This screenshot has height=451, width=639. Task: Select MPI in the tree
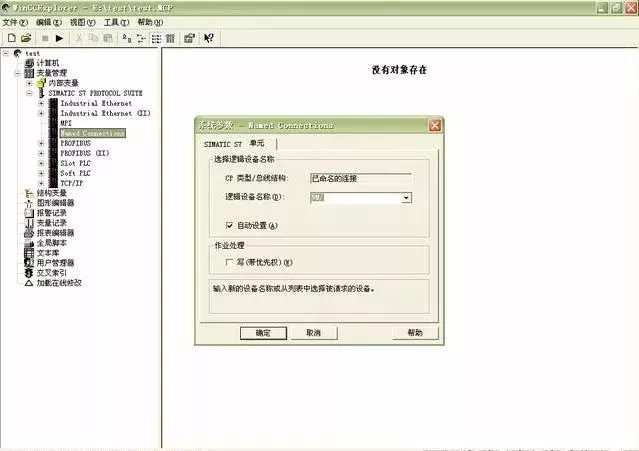coord(66,123)
